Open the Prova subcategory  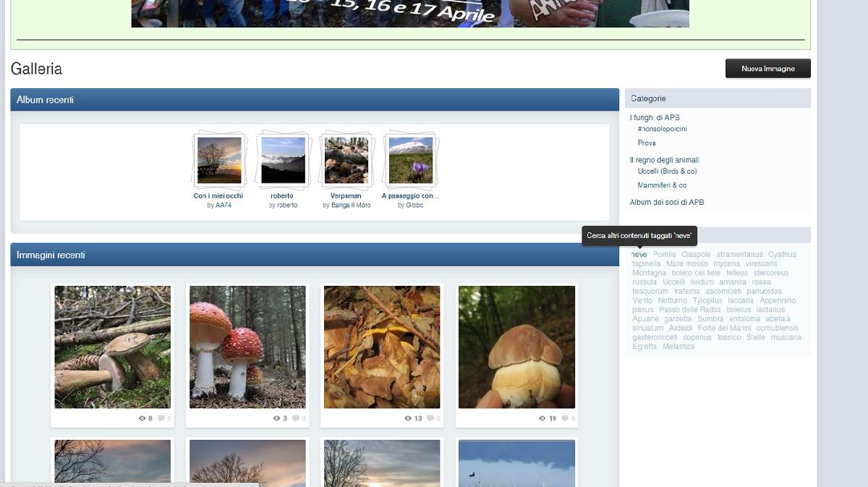[x=647, y=143]
